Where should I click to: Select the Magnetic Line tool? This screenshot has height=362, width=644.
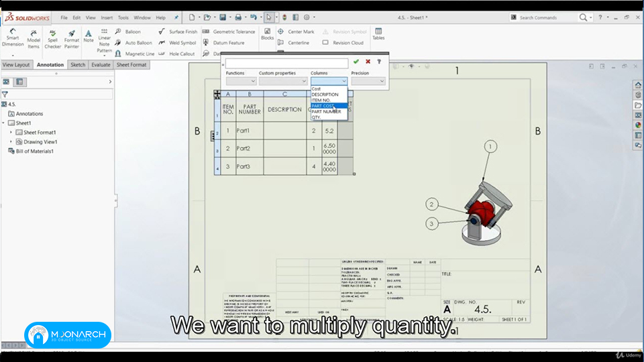tap(135, 54)
